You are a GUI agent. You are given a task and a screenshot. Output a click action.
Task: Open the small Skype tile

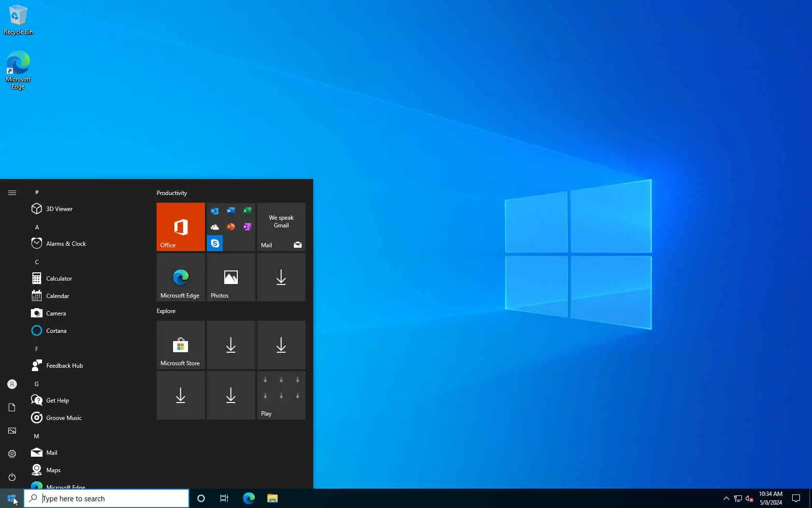click(215, 243)
